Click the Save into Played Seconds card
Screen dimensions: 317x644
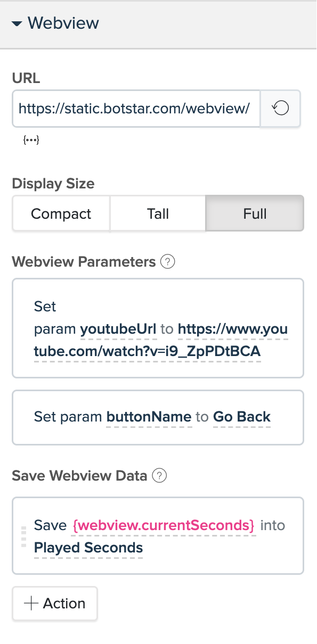(158, 536)
